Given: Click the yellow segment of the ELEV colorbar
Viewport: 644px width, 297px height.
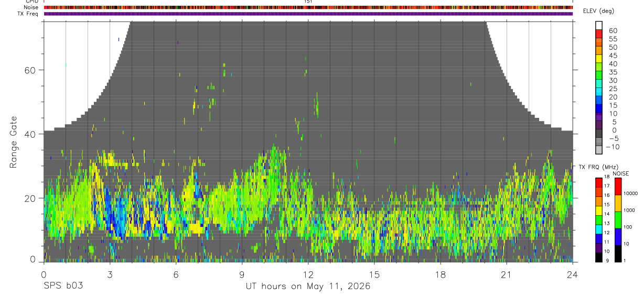Looking at the screenshot, I should 599,58.
